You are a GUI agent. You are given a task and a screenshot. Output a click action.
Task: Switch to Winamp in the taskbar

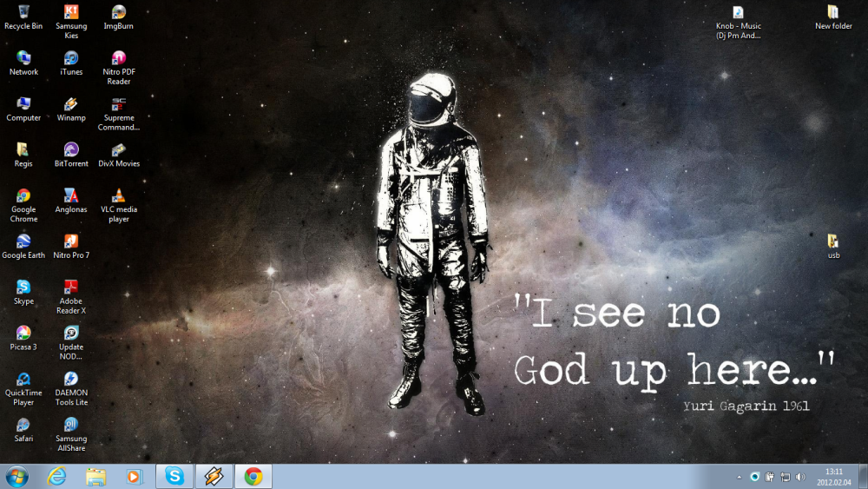tap(214, 476)
